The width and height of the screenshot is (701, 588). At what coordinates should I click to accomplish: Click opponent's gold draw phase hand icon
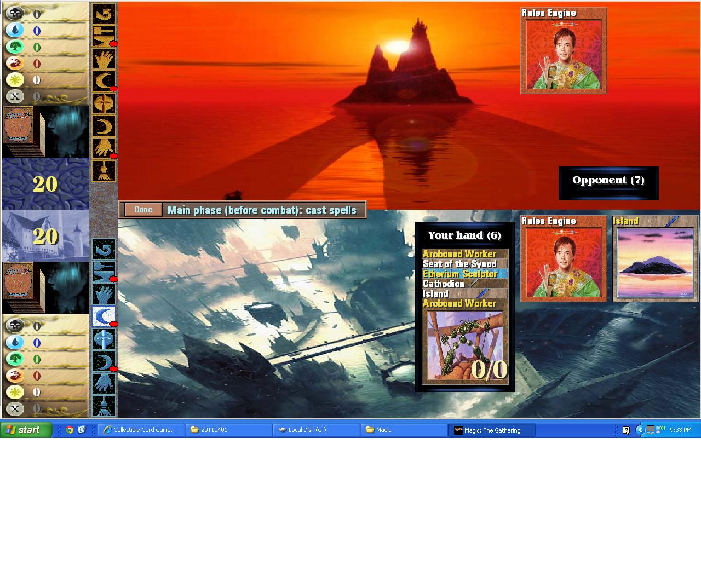pyautogui.click(x=104, y=58)
